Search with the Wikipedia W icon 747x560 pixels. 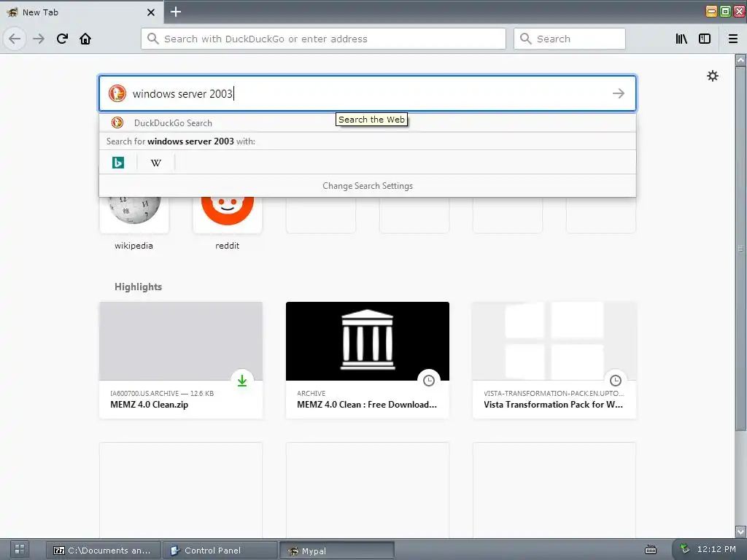156,163
